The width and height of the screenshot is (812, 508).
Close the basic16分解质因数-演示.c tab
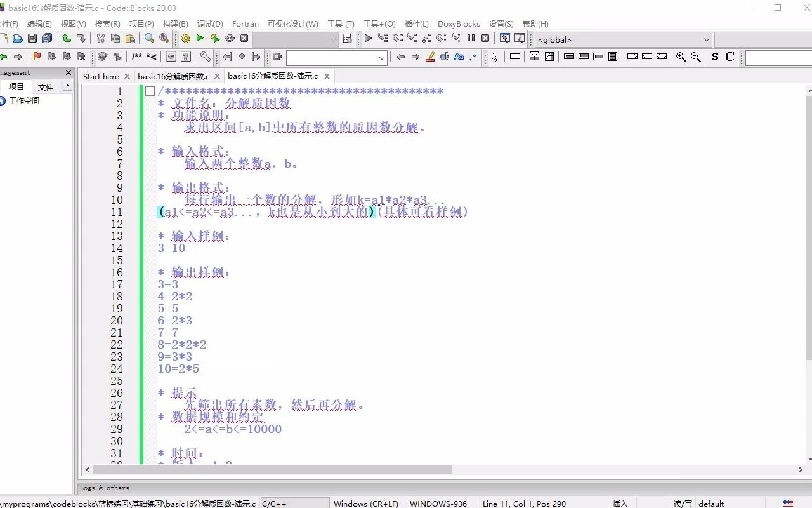pyautogui.click(x=327, y=76)
